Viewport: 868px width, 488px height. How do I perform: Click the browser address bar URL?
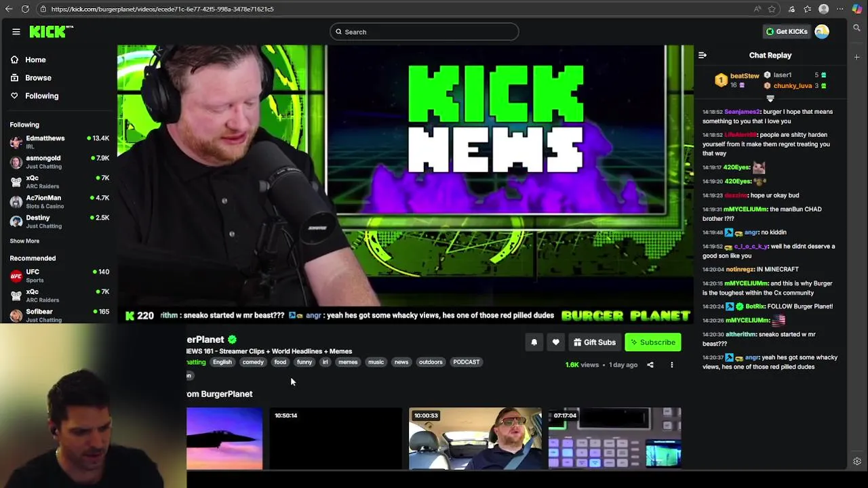click(x=162, y=9)
